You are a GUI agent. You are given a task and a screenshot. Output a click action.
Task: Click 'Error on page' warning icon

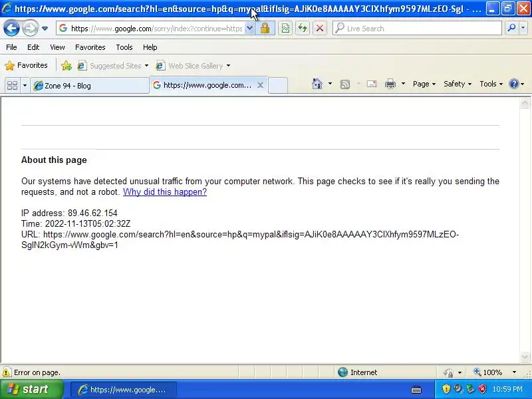click(x=6, y=372)
